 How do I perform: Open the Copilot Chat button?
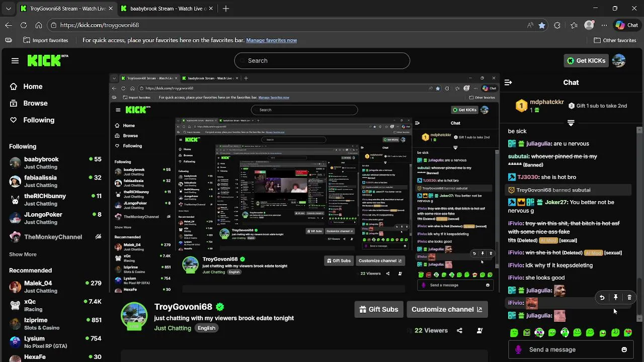[x=627, y=25]
